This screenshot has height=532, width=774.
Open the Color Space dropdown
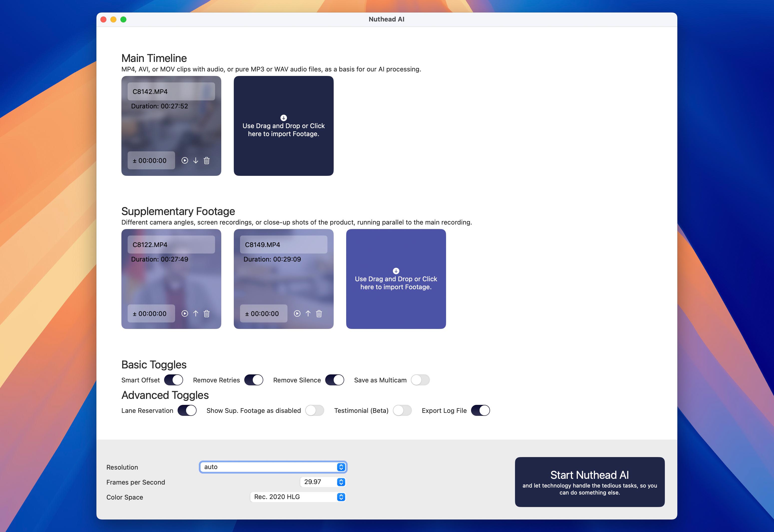[x=298, y=497]
